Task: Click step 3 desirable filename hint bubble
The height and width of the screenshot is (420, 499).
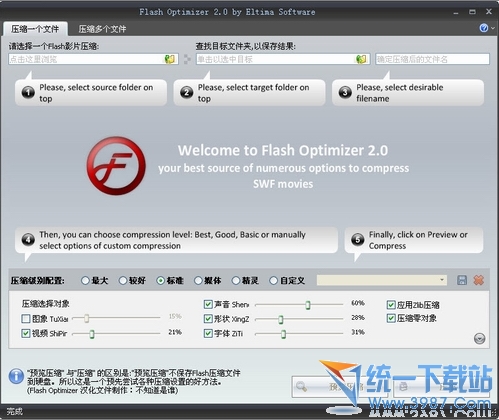Action: point(408,93)
